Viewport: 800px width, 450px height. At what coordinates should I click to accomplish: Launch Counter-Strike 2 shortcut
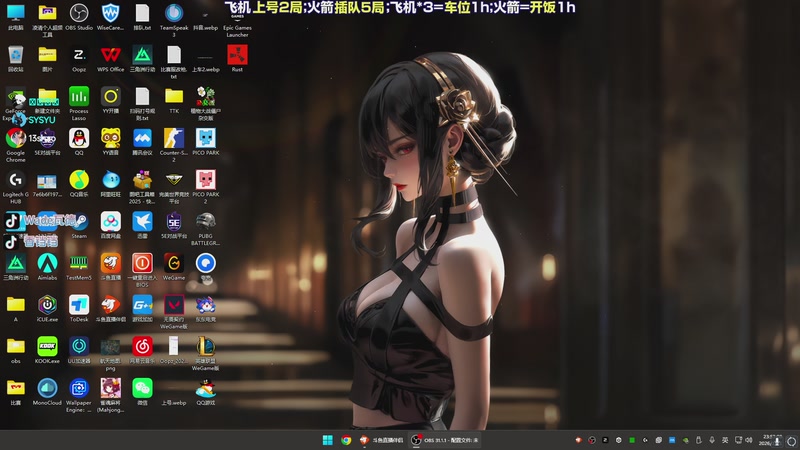174,139
